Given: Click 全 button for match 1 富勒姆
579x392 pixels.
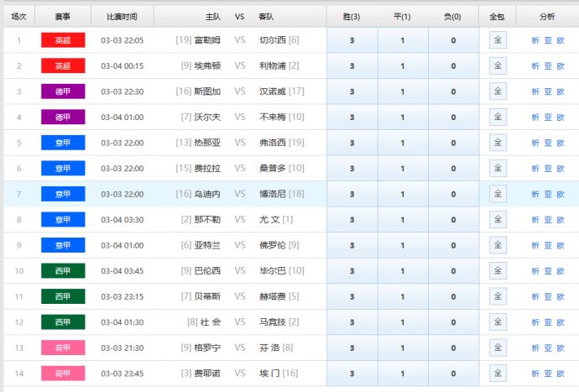Looking at the screenshot, I should tap(498, 40).
